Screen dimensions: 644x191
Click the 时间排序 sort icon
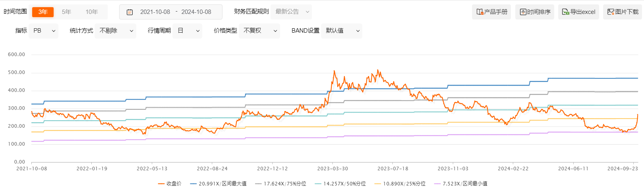tap(523, 12)
